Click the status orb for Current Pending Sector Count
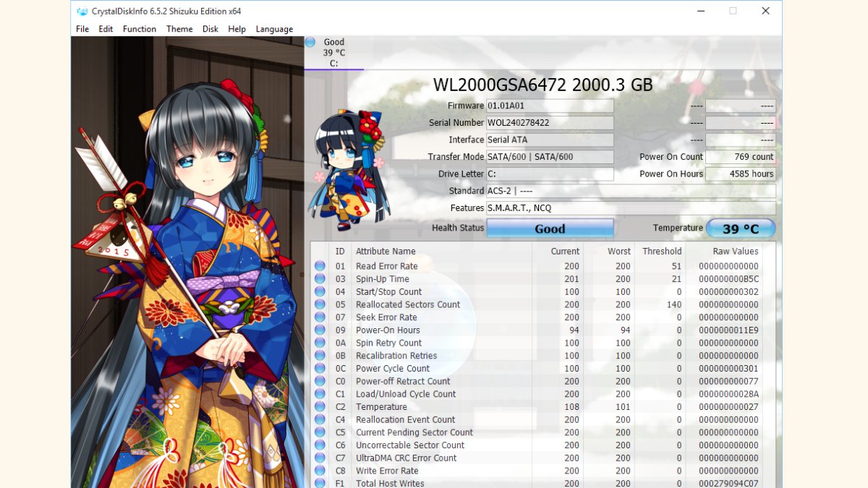This screenshot has height=488, width=868. point(320,432)
